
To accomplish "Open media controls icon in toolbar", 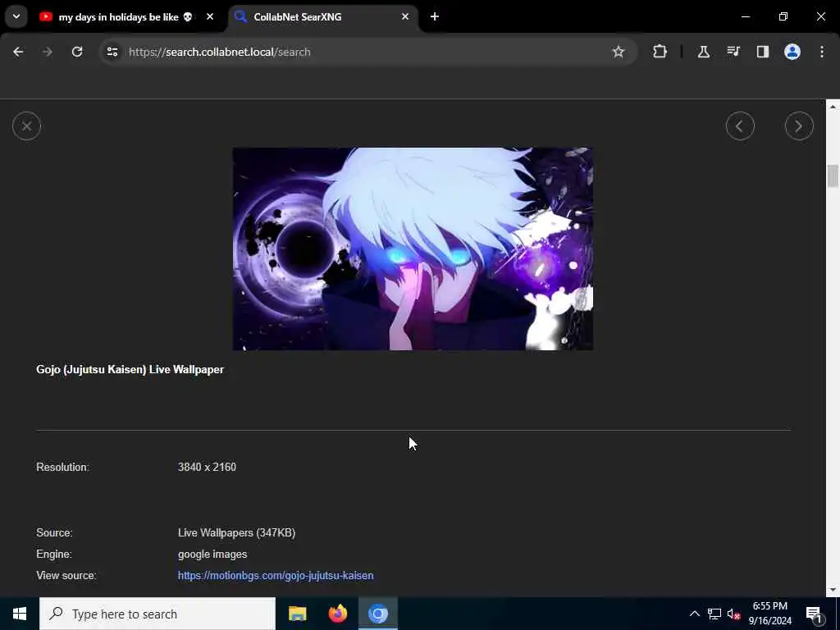I will 733,52.
